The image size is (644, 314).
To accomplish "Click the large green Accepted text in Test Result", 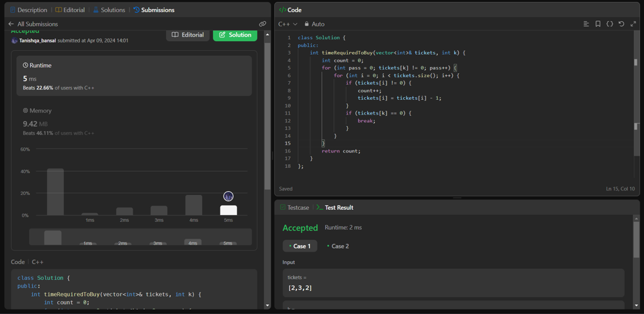I will [x=300, y=228].
